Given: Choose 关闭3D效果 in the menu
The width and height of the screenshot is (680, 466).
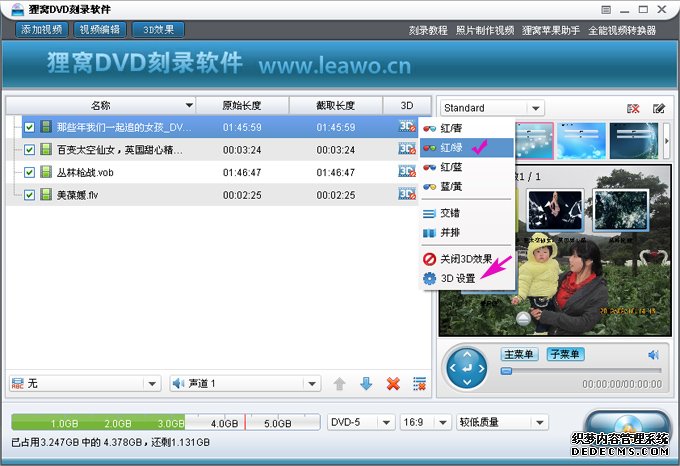Looking at the screenshot, I should pyautogui.click(x=467, y=259).
